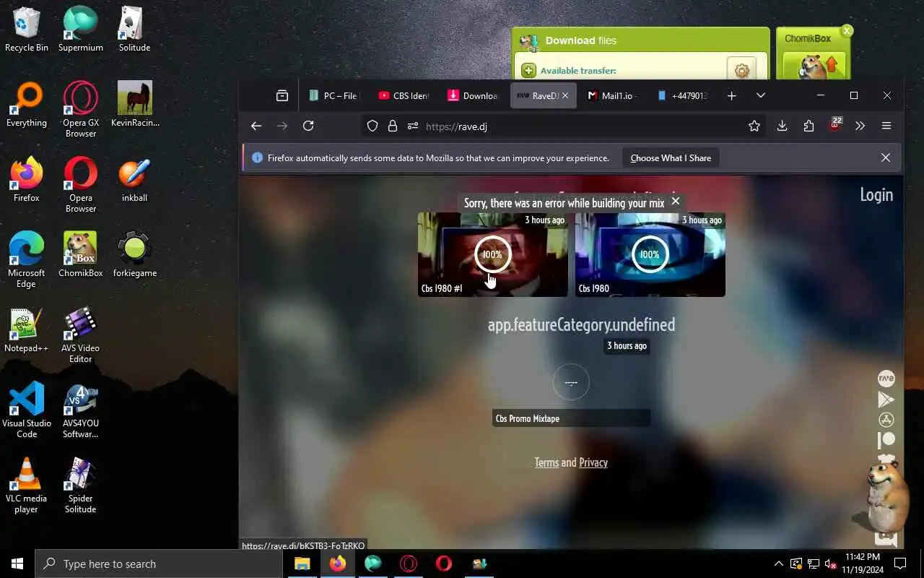Open the App Store icon in sidebar

(x=886, y=420)
